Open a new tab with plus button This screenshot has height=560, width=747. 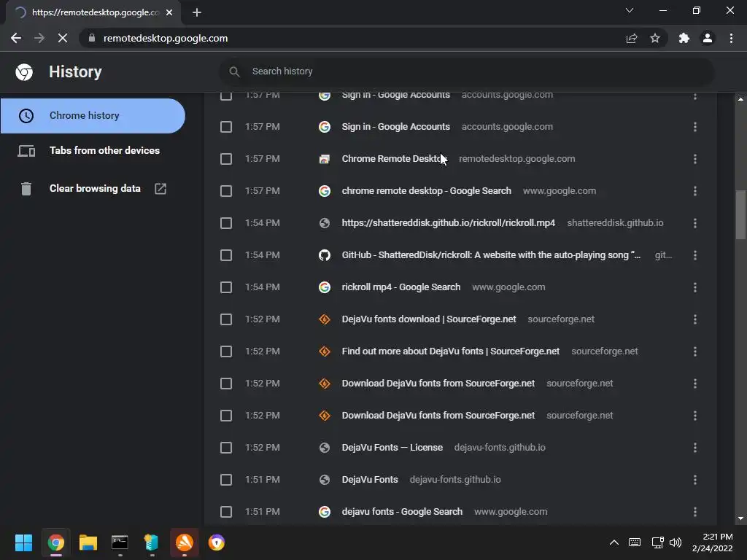pyautogui.click(x=197, y=12)
